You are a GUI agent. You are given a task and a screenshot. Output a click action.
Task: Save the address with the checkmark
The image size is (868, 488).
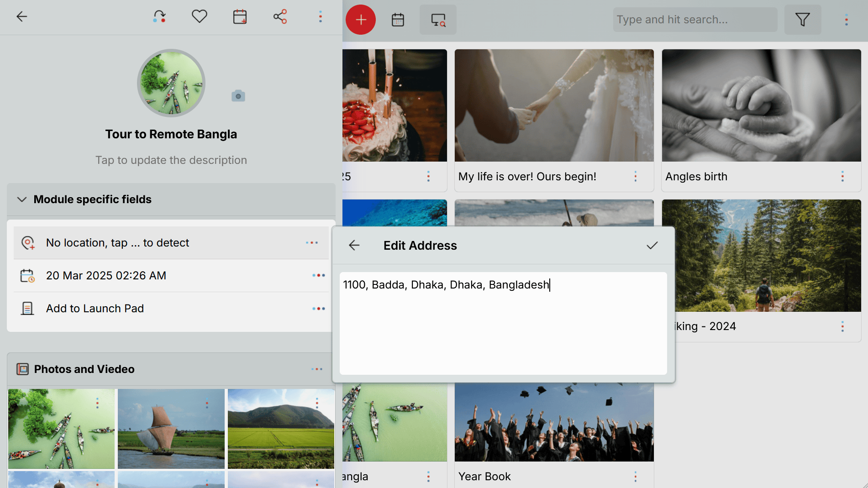(652, 245)
